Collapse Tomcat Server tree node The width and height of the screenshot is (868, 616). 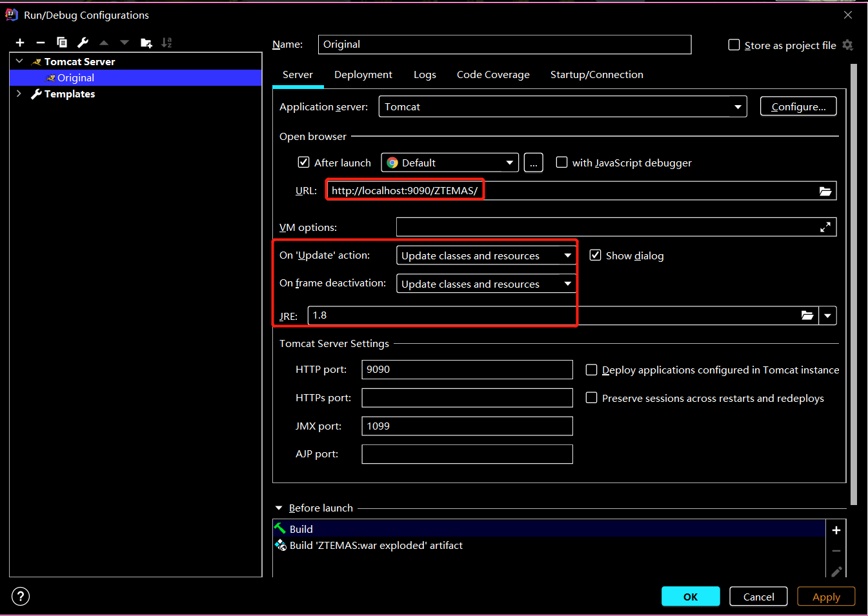pyautogui.click(x=19, y=61)
